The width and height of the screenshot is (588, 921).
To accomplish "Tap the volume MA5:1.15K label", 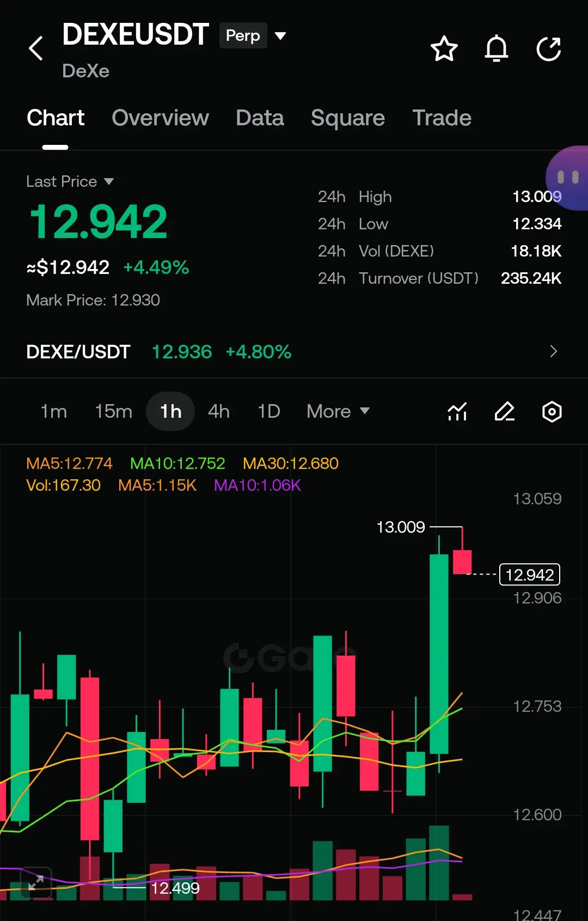I will coord(157,485).
